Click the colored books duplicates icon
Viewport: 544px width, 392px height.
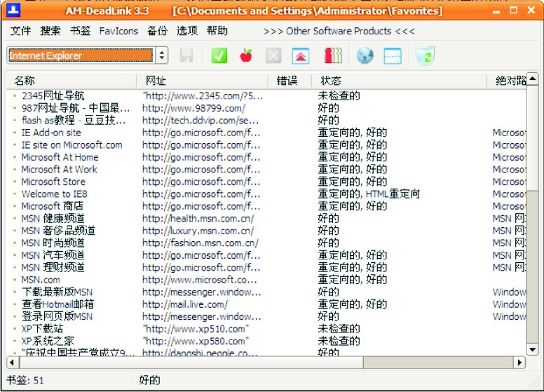pos(333,55)
